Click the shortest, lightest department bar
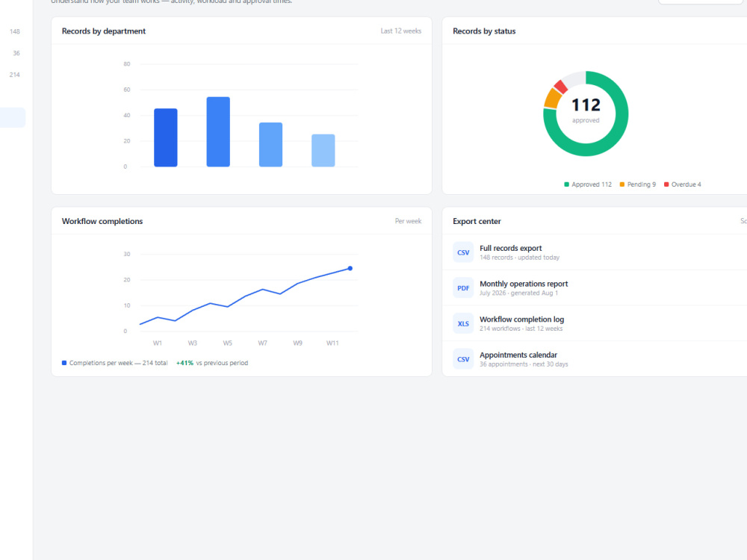The height and width of the screenshot is (560, 747). 323,151
